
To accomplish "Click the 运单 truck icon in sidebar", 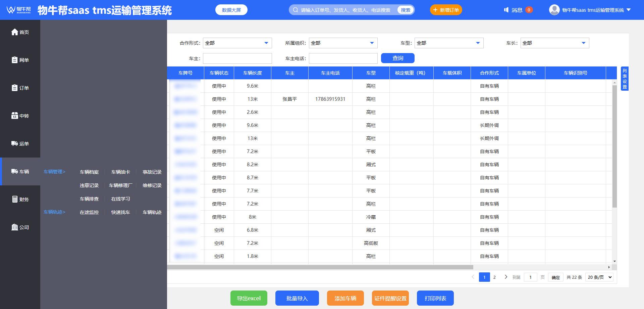I will click(15, 143).
